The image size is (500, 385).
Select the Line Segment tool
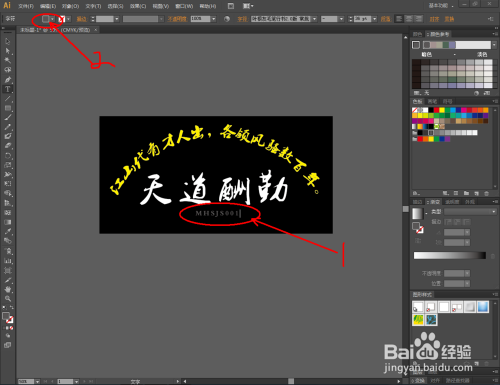tap(8, 99)
